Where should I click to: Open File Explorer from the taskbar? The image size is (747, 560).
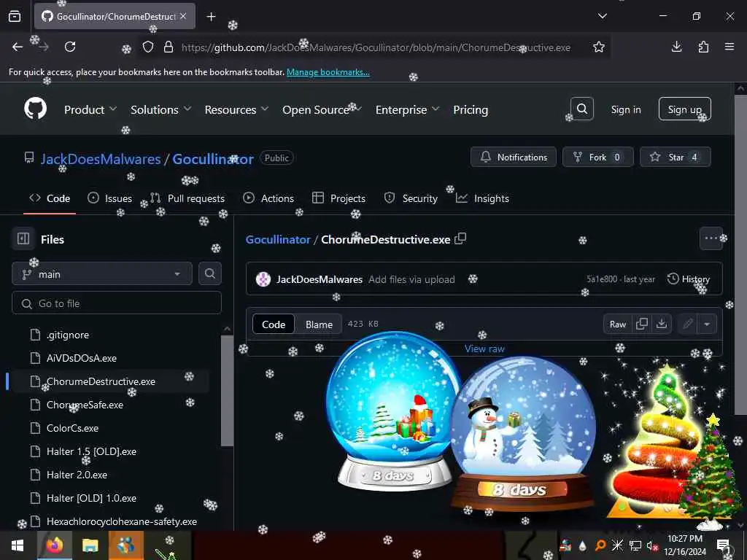click(x=90, y=545)
